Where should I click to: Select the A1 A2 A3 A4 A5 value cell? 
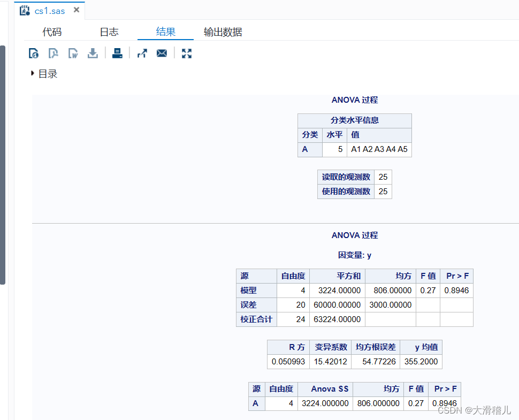tap(379, 149)
